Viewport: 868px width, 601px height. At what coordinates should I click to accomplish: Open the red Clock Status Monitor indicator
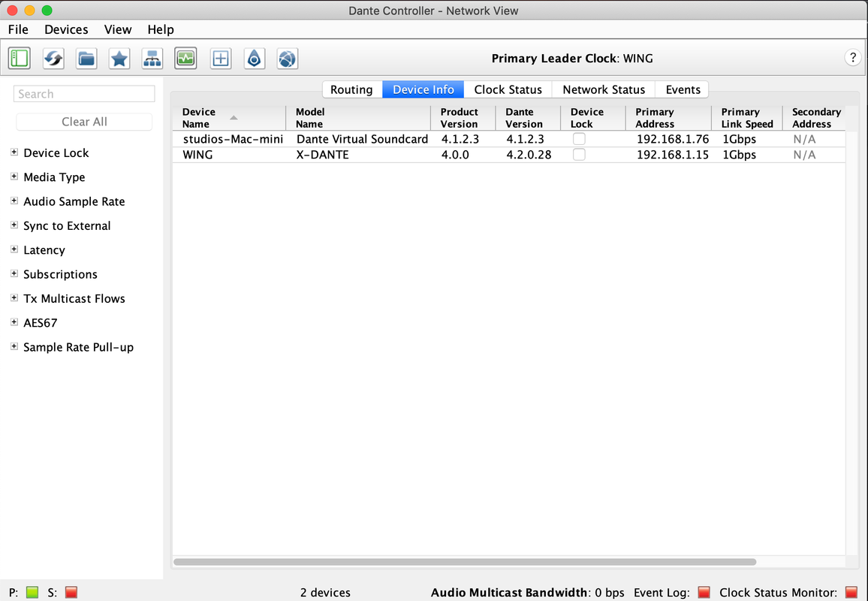(x=851, y=592)
